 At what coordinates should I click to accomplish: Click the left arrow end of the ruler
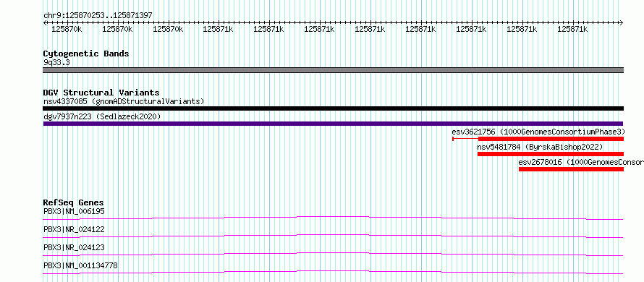click(45, 23)
